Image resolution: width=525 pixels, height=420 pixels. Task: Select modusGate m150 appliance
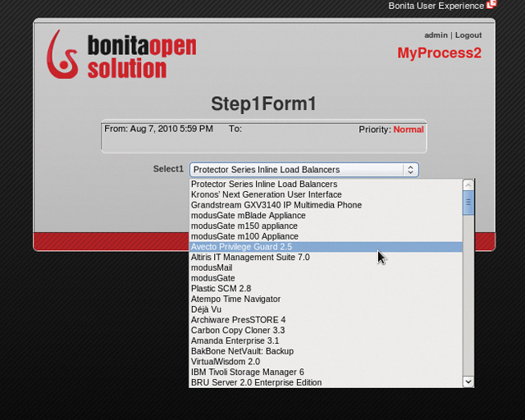pos(326,226)
